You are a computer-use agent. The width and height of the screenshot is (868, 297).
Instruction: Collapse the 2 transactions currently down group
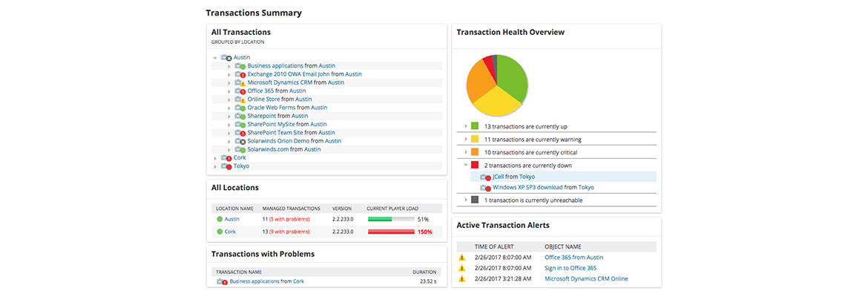coord(466,165)
